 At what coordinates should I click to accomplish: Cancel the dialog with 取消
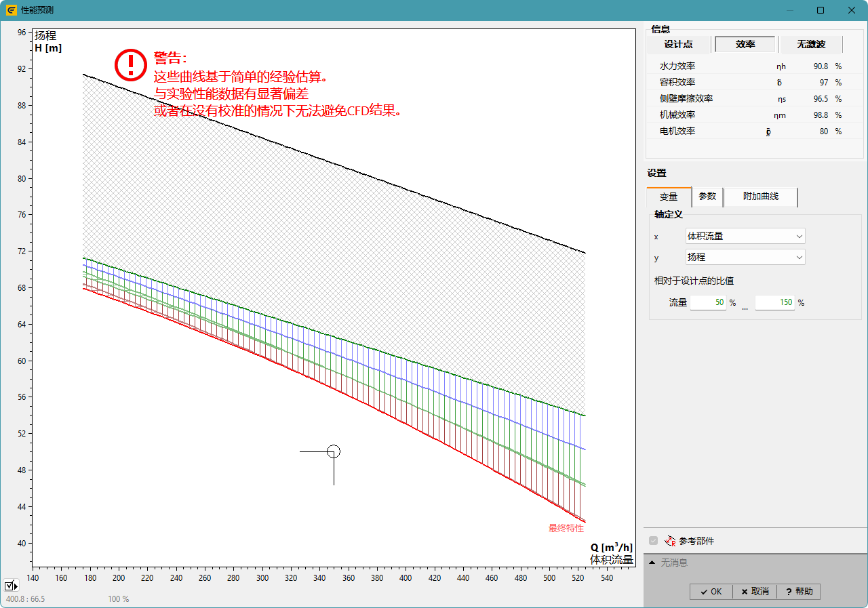[x=754, y=591]
